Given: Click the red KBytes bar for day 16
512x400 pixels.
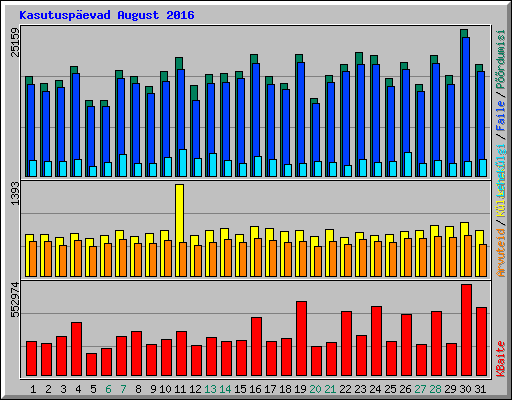Looking at the screenshot, I should (256, 347).
